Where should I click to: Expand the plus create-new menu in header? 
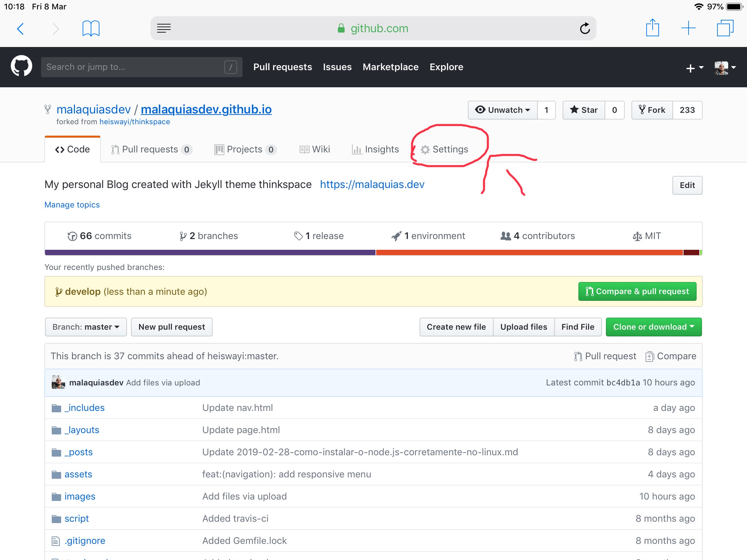(x=695, y=68)
